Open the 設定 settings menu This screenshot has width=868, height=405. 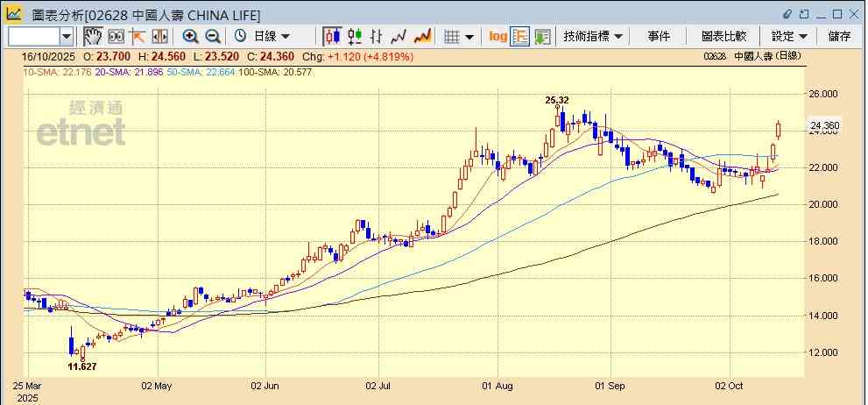(789, 36)
